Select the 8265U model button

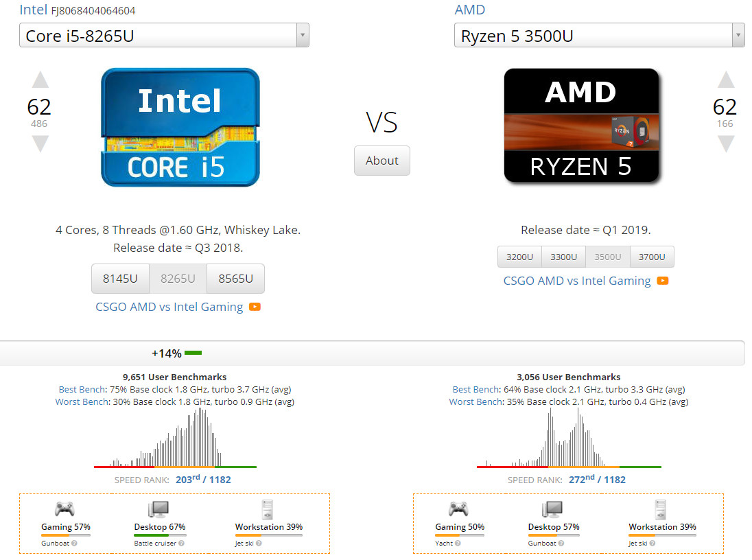(178, 279)
